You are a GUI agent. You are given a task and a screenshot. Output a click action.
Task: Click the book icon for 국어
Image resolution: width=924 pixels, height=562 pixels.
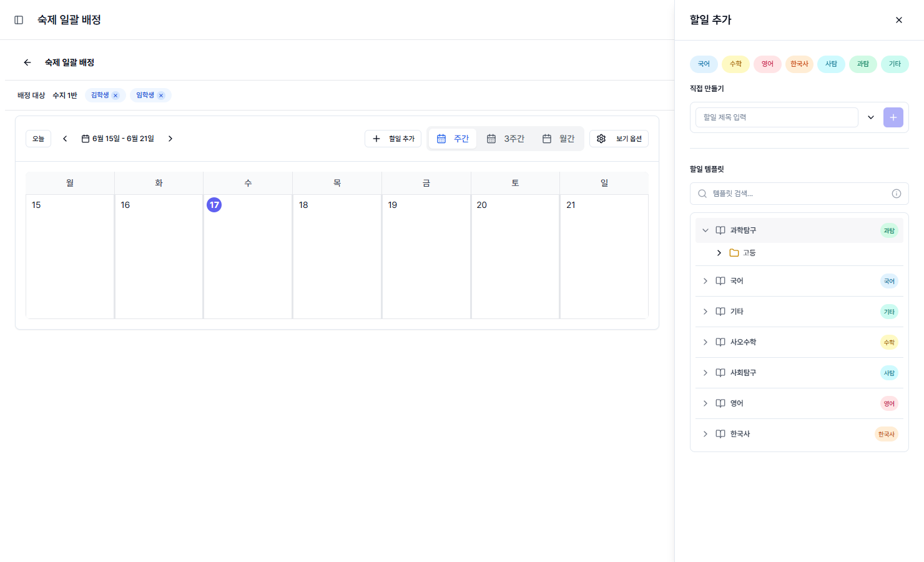click(x=720, y=281)
